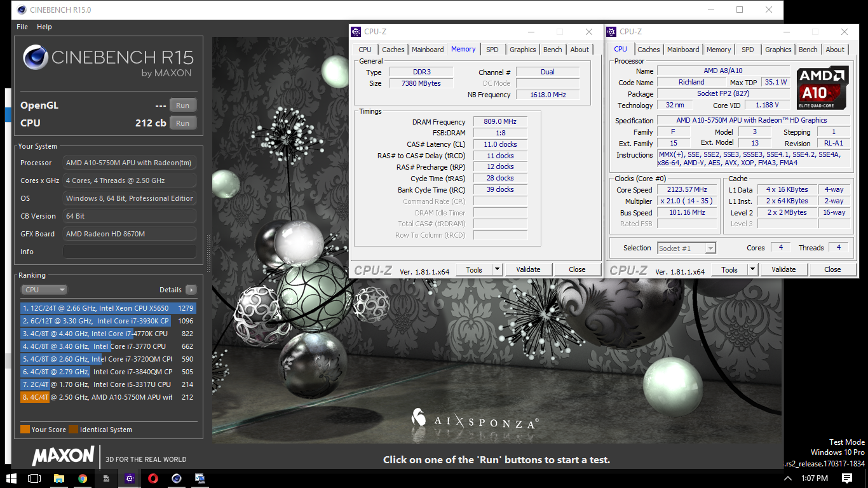
Task: Click the Cinebench R15 sphere logo
Action: pos(36,57)
